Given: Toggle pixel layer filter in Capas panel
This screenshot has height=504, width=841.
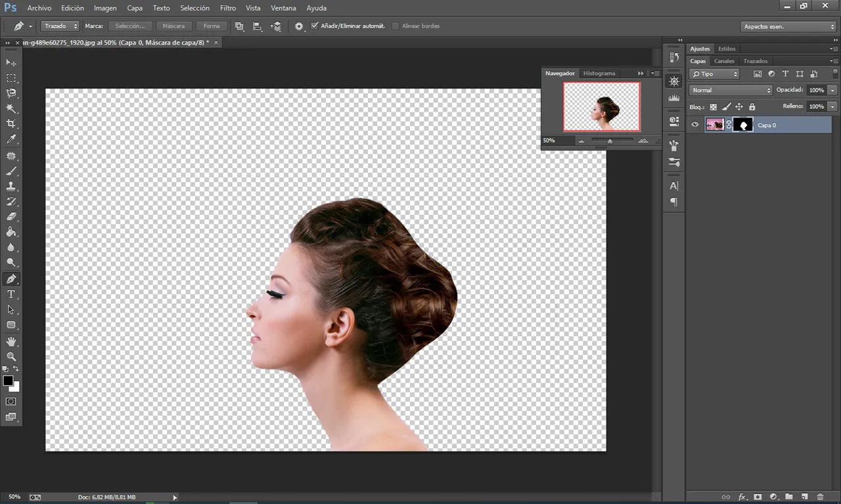Looking at the screenshot, I should click(757, 74).
